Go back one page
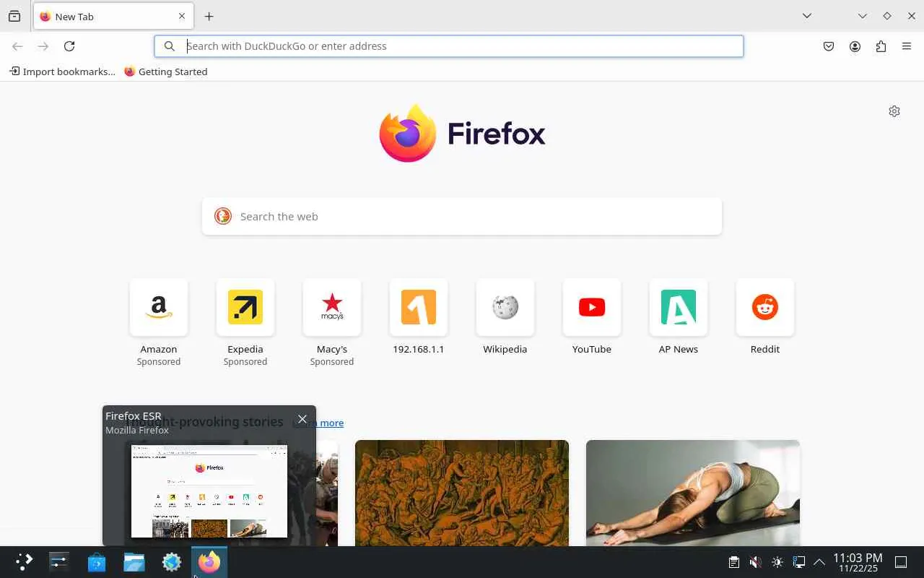 click(17, 46)
